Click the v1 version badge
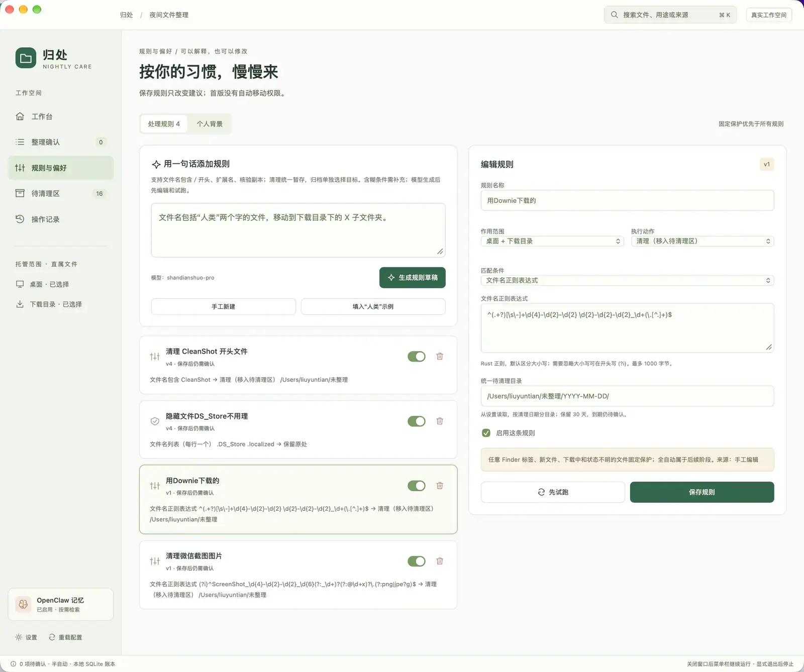Screen dimensions: 804x672 (x=767, y=164)
